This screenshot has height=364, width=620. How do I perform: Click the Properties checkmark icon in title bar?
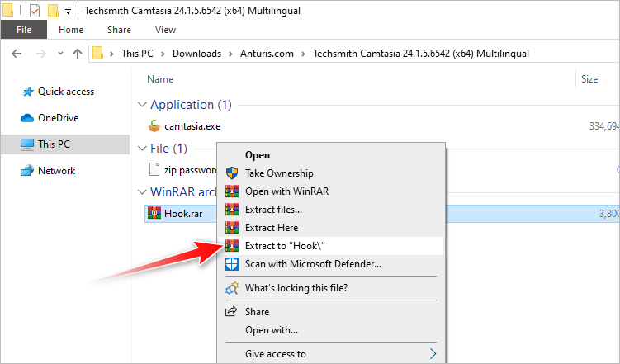pyautogui.click(x=34, y=11)
